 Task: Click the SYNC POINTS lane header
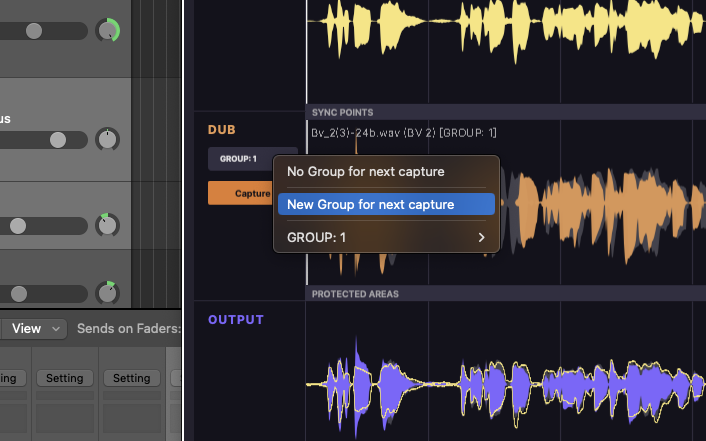click(x=341, y=112)
